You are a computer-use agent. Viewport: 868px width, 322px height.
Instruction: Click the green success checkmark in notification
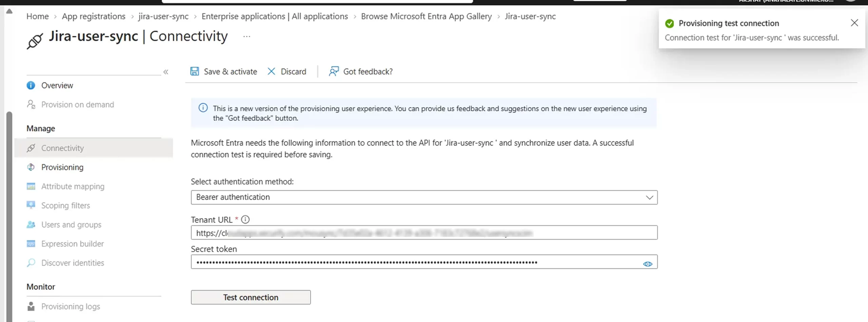point(670,23)
